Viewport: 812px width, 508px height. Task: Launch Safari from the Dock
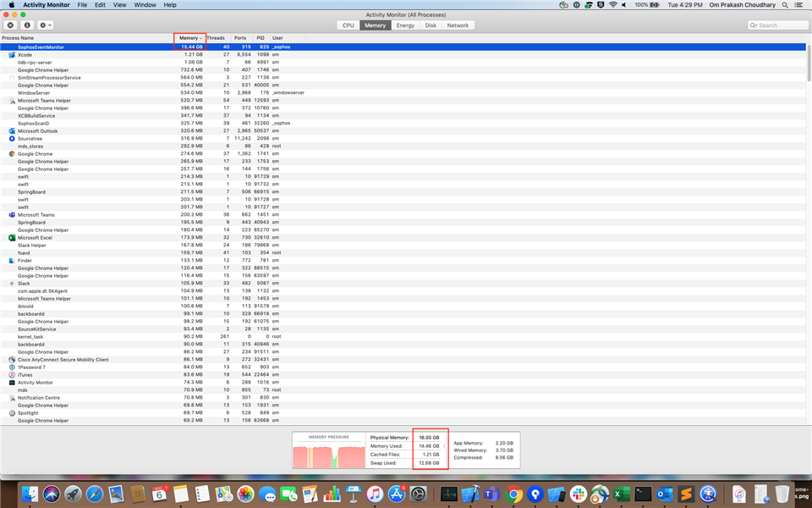point(94,494)
